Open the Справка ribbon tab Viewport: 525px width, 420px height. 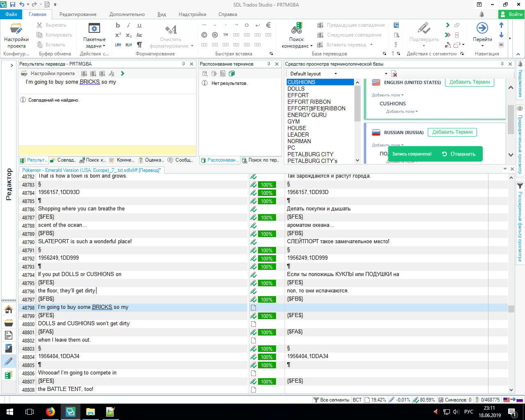click(x=228, y=14)
